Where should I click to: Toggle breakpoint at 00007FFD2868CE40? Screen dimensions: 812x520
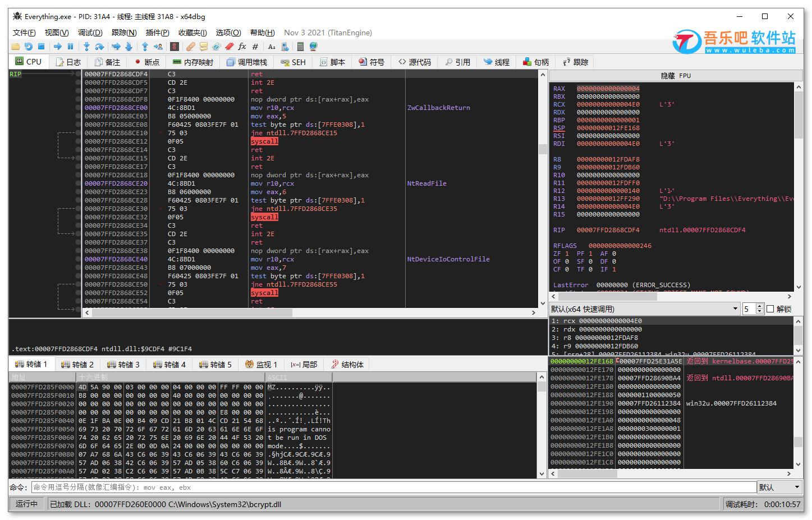click(78, 259)
